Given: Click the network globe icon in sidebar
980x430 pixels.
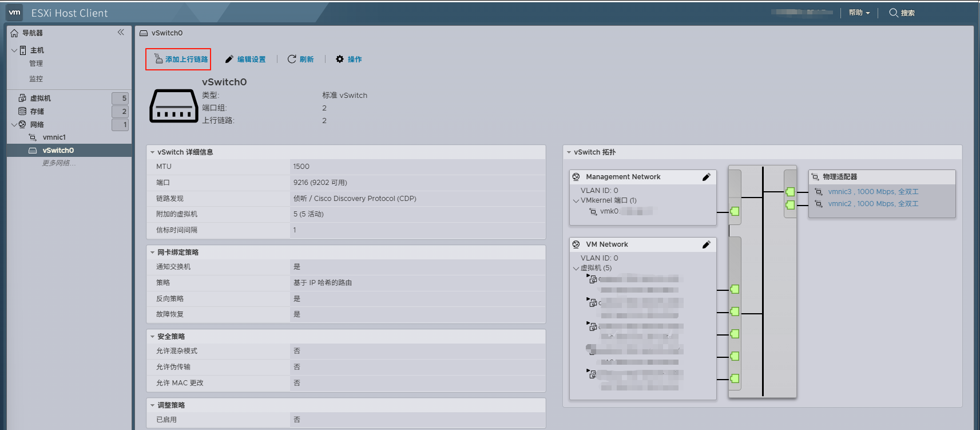Looking at the screenshot, I should [x=22, y=124].
